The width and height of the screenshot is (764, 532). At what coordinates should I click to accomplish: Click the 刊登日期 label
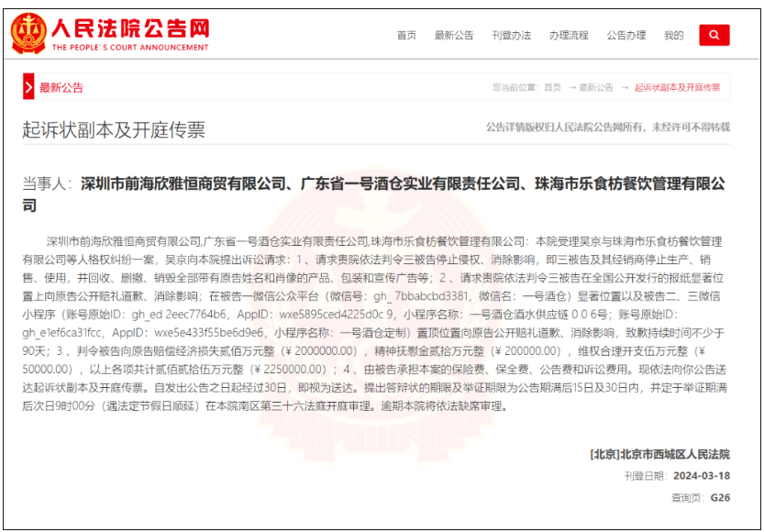click(644, 476)
